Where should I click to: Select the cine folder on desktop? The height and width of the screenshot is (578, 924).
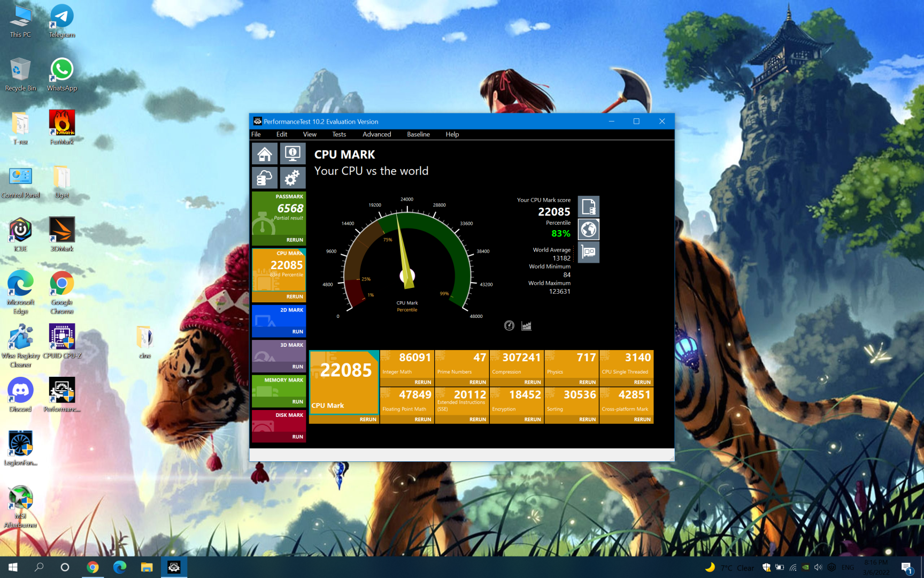(x=144, y=343)
